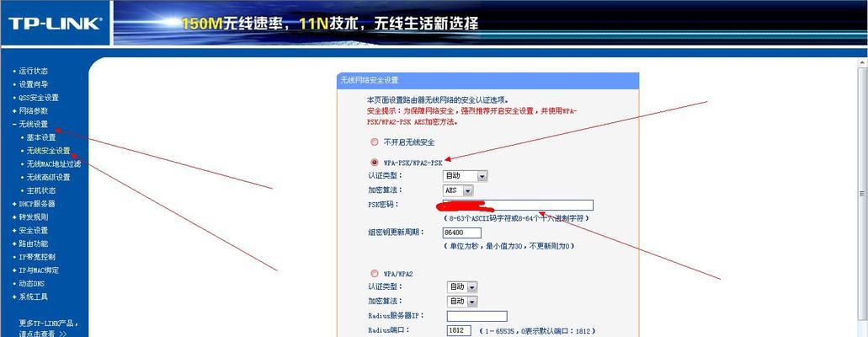Click 单位为秒，最小值为30 hint text

click(x=509, y=245)
